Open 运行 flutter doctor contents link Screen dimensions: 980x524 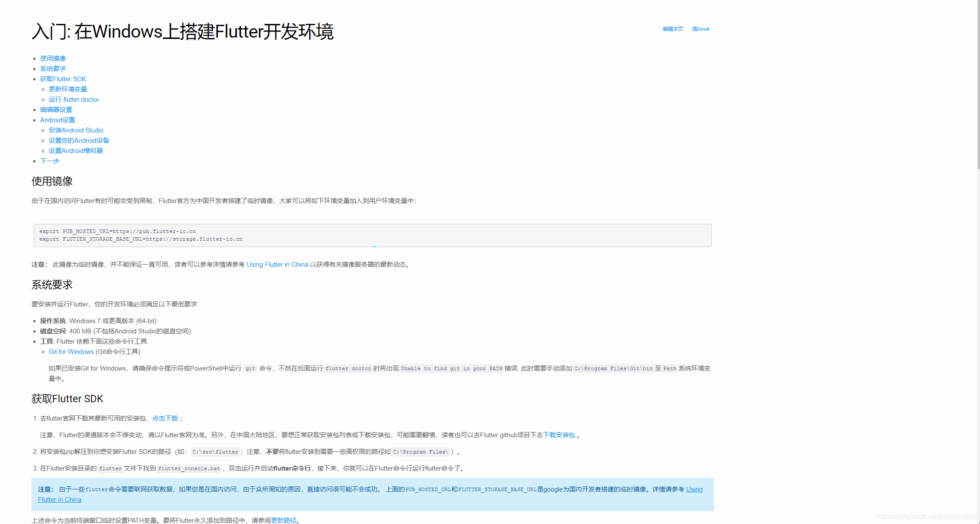tap(73, 100)
